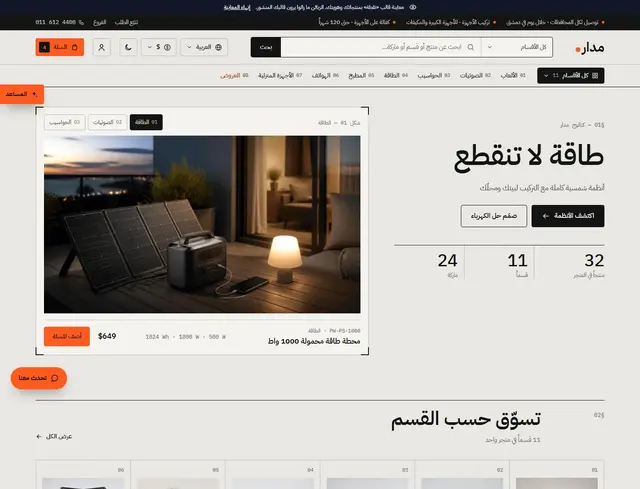Click the 11 sections statistic

coord(518,265)
